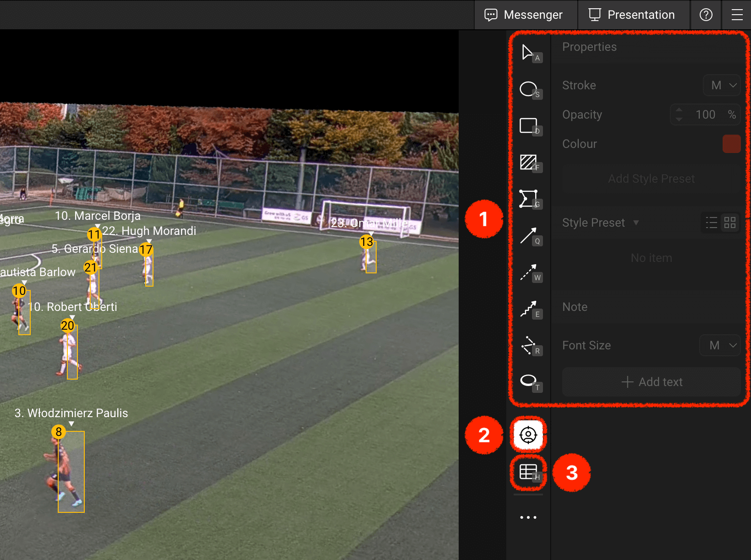Open the Font Size dropdown

720,345
